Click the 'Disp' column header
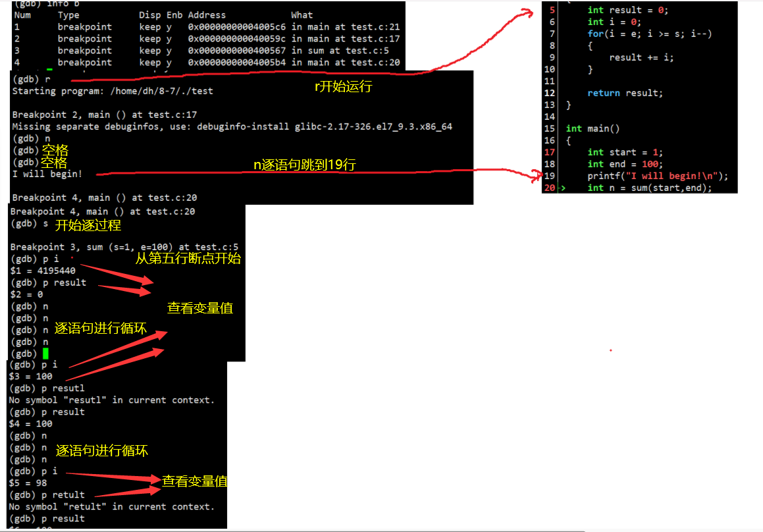Screen dimensions: 763x532 pos(150,15)
